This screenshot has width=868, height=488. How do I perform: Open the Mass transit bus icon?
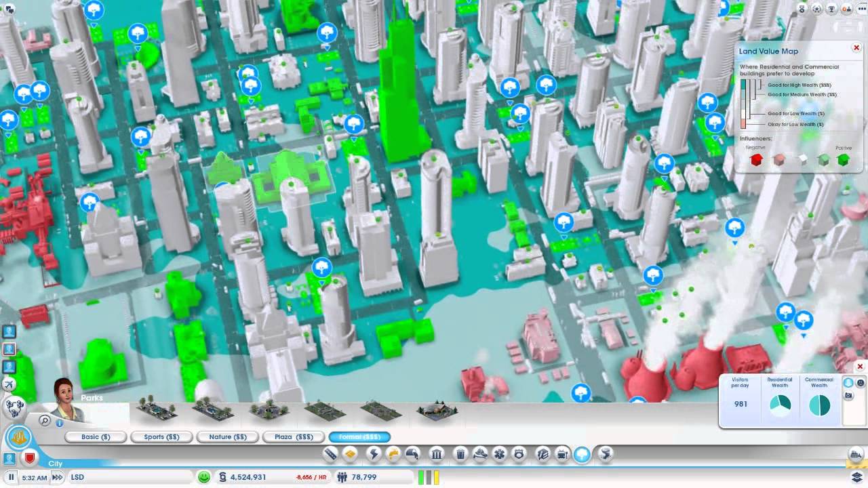[x=562, y=453]
